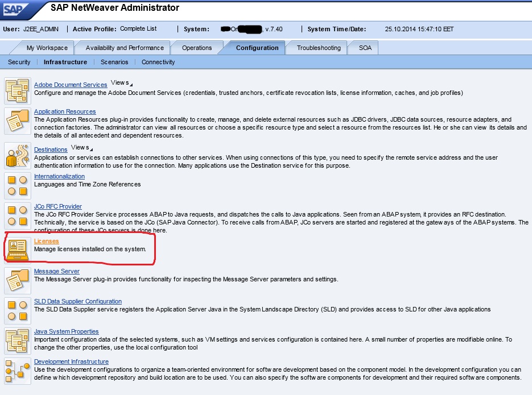The image size is (532, 395).
Task: Click the Java System Properties icon
Action: [17, 341]
